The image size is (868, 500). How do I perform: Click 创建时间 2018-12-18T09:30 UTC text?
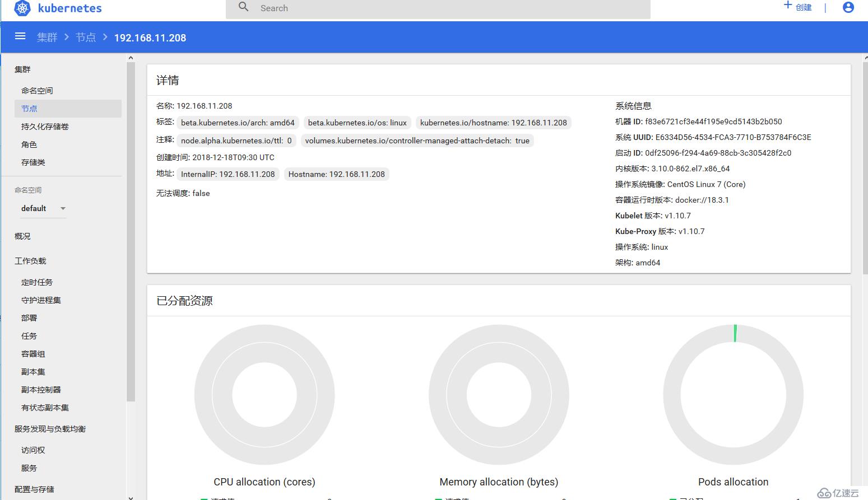click(x=215, y=157)
